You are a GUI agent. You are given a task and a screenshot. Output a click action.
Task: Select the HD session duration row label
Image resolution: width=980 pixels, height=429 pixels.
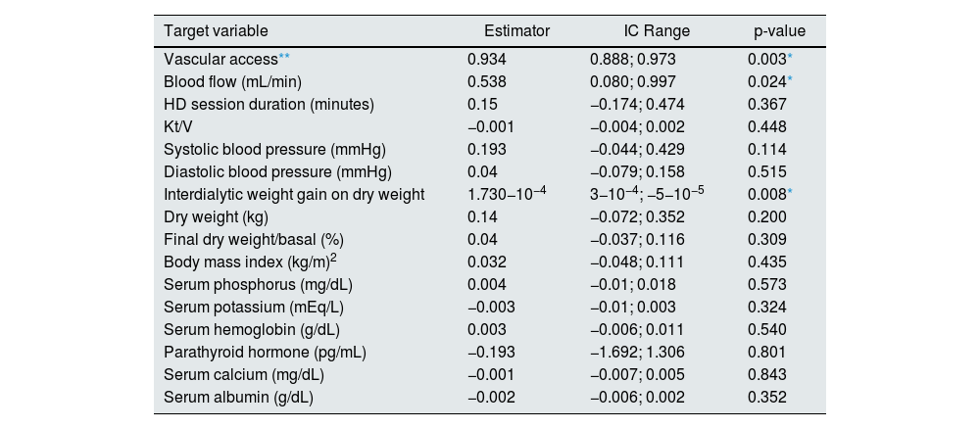point(269,105)
